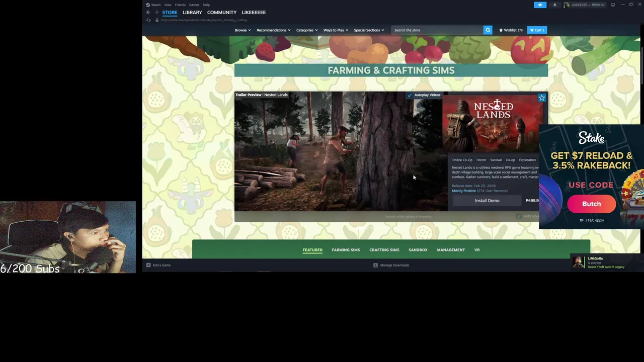Viewport: 644px width, 362px height.
Task: Click the store search magnifier button
Action: [x=488, y=30]
